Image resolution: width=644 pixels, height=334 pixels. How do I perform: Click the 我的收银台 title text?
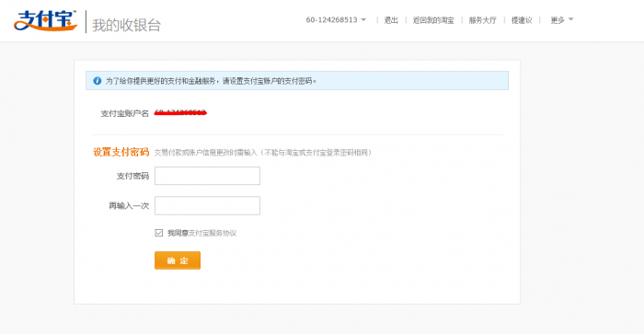tap(127, 25)
